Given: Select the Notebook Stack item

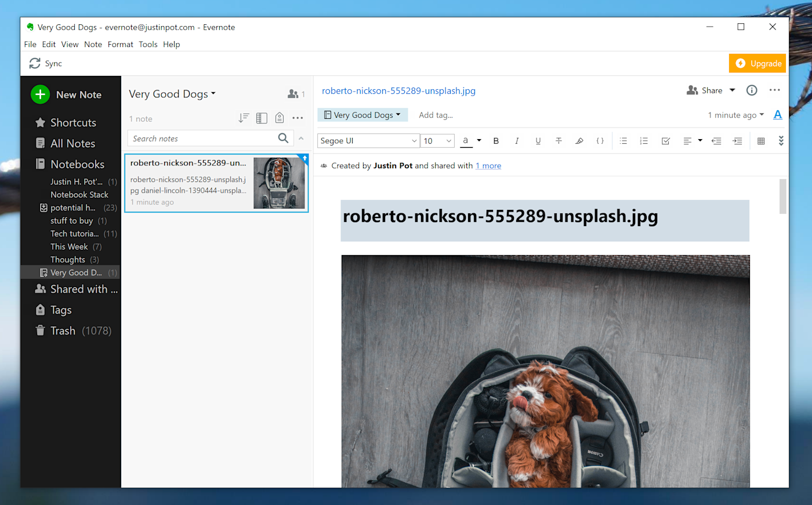Looking at the screenshot, I should click(x=79, y=194).
